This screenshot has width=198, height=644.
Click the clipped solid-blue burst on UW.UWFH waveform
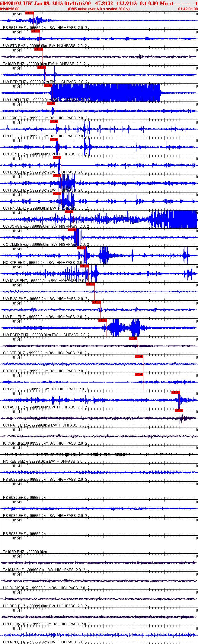[x=106, y=93]
